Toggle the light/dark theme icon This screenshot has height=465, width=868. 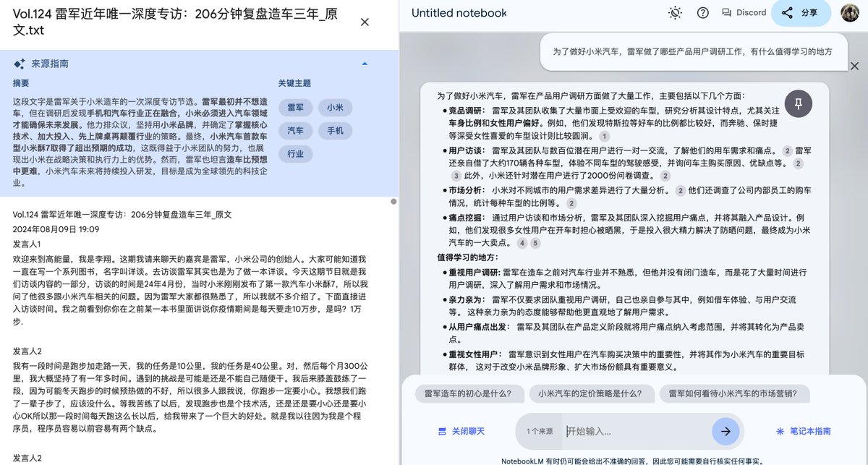(675, 13)
